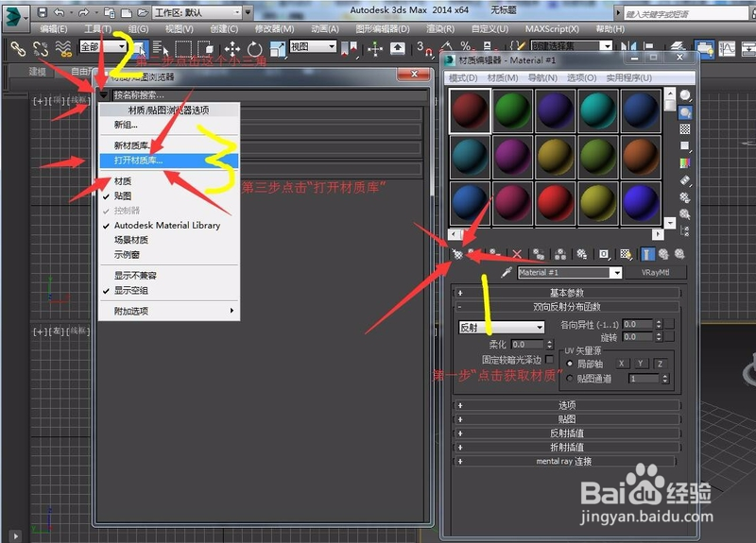Click Go to Parent icon in Material Editor
The image size is (756, 543).
pyautogui.click(x=664, y=254)
